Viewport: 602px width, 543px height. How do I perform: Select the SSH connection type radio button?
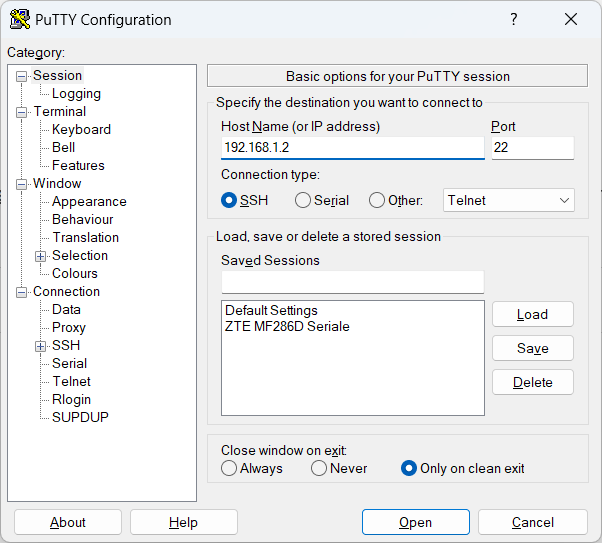coord(229,200)
